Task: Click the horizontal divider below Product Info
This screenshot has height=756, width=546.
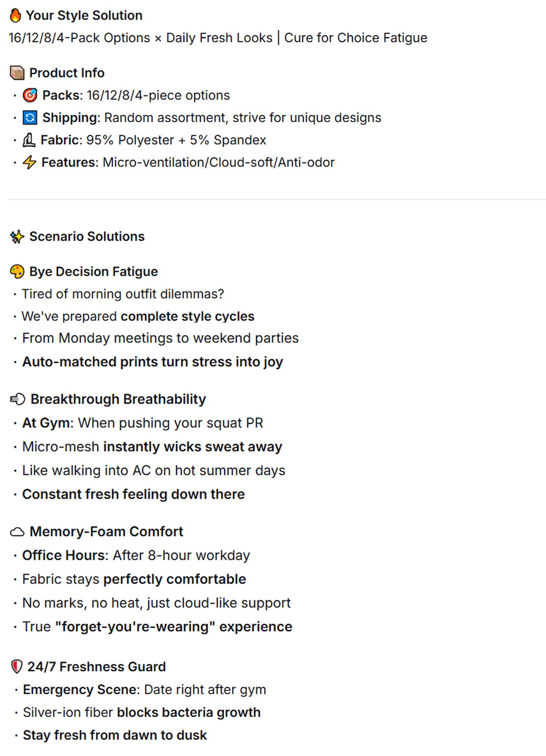Action: pos(277,200)
